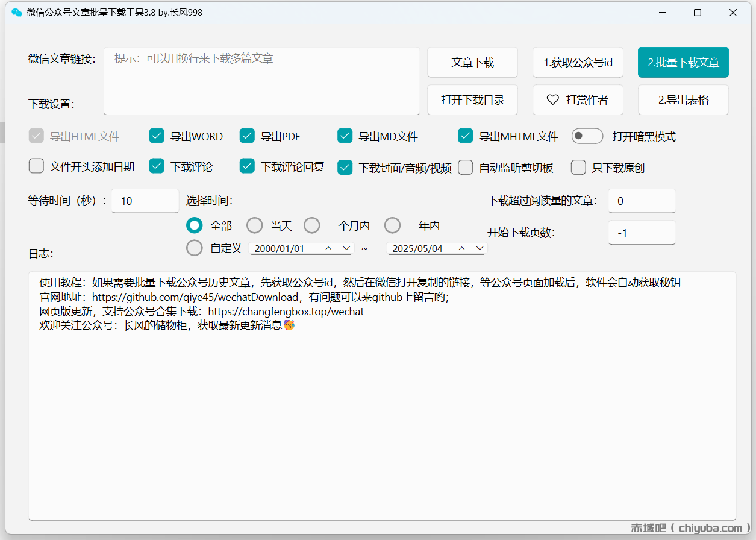Minimize the download tool window
756x540 pixels.
[x=662, y=13]
